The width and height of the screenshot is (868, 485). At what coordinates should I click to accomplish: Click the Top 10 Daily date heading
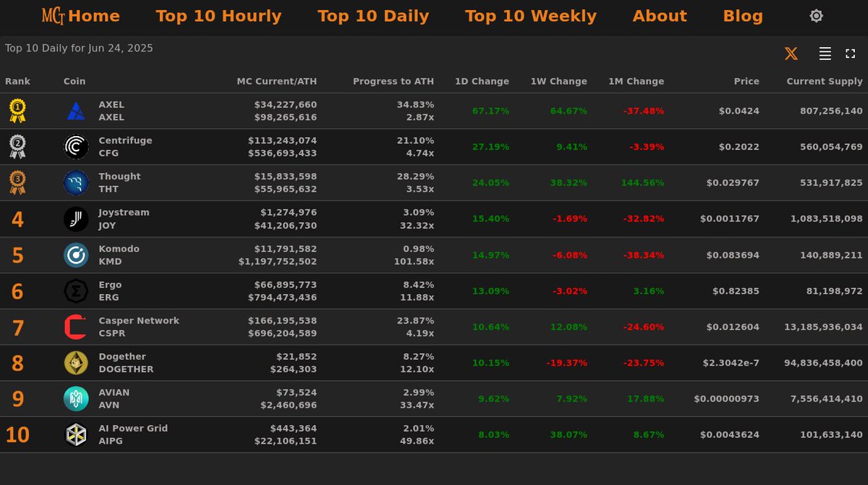coord(79,48)
